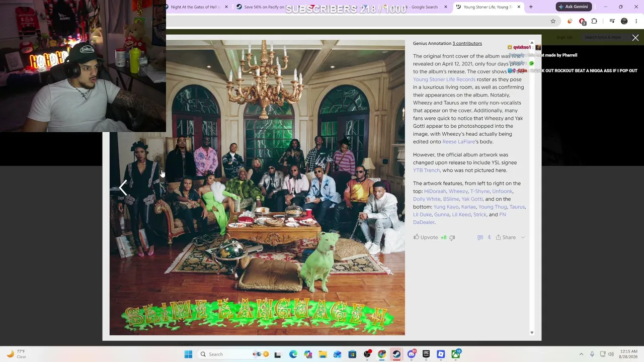Viewport: 644px width, 362px height.
Task: Open OBS Studio from the taskbar
Action: [367, 354]
